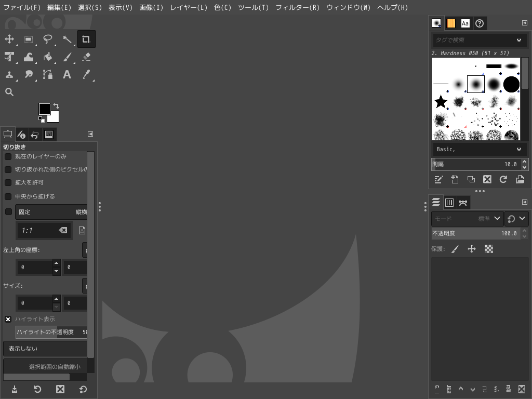Click 選択範囲の自動縮小 button
Screen dimensions: 532x399
[x=45, y=366]
